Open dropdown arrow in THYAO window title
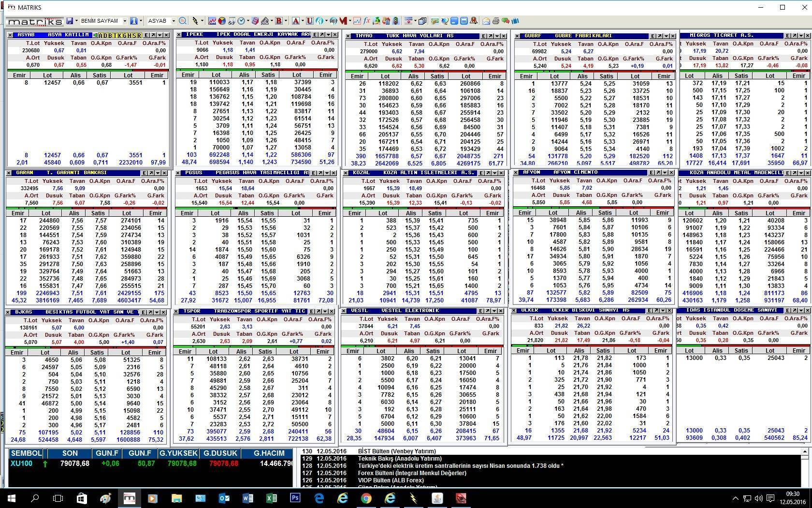This screenshot has width=812, height=508. click(497, 36)
